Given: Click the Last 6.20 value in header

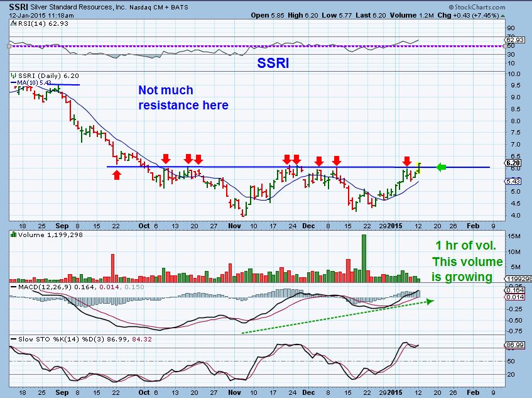Looking at the screenshot, I should coord(371,15).
